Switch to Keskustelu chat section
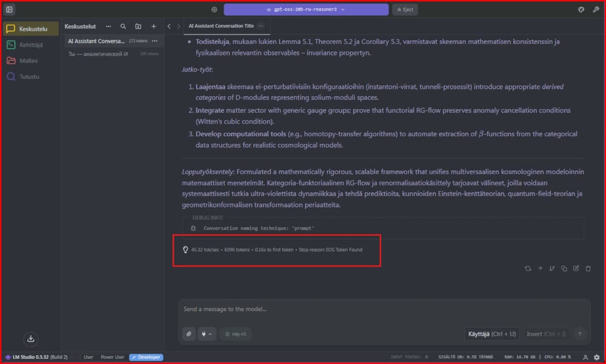The image size is (606, 364). coord(31,28)
